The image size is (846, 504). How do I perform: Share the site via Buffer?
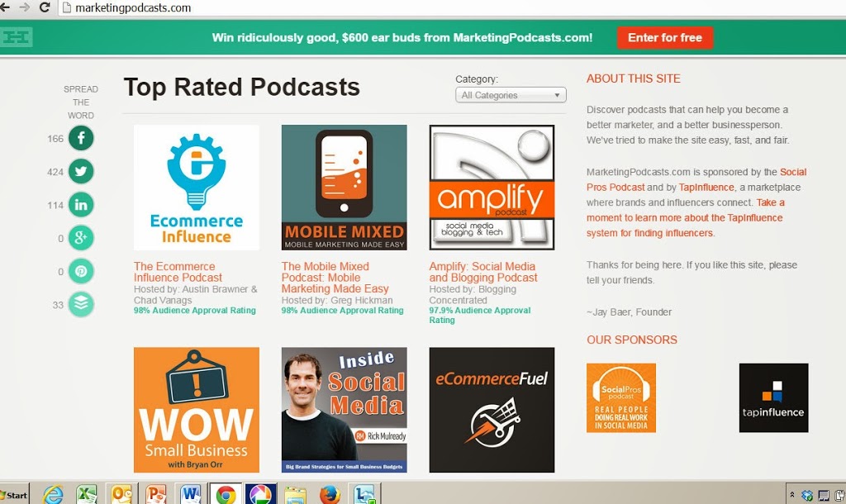[81, 304]
